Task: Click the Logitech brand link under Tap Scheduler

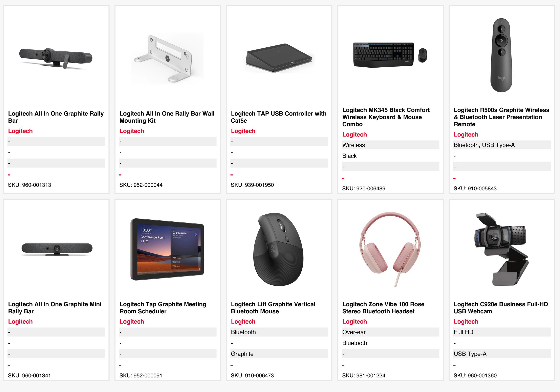Action: [x=132, y=322]
